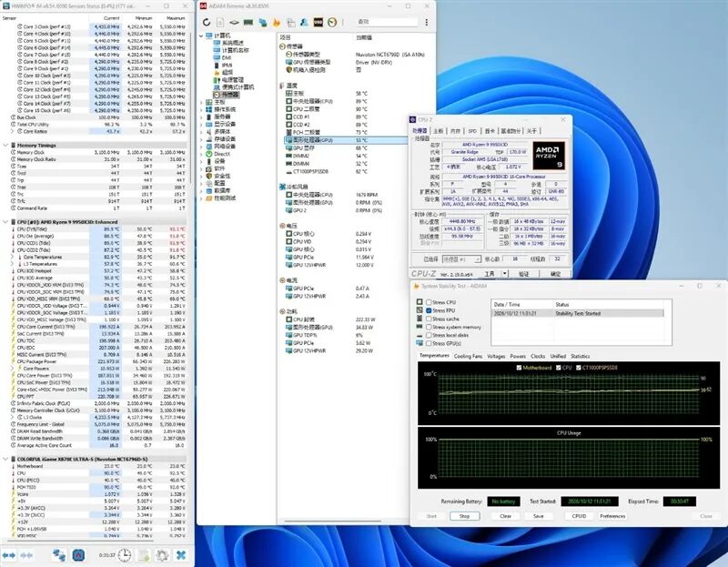
Task: Click the motherboard chip icon in AIDA64 toolbar
Action: (x=235, y=22)
